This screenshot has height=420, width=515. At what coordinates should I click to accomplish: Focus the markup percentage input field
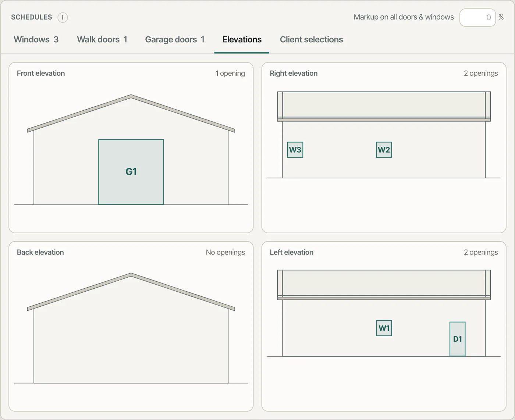(478, 17)
